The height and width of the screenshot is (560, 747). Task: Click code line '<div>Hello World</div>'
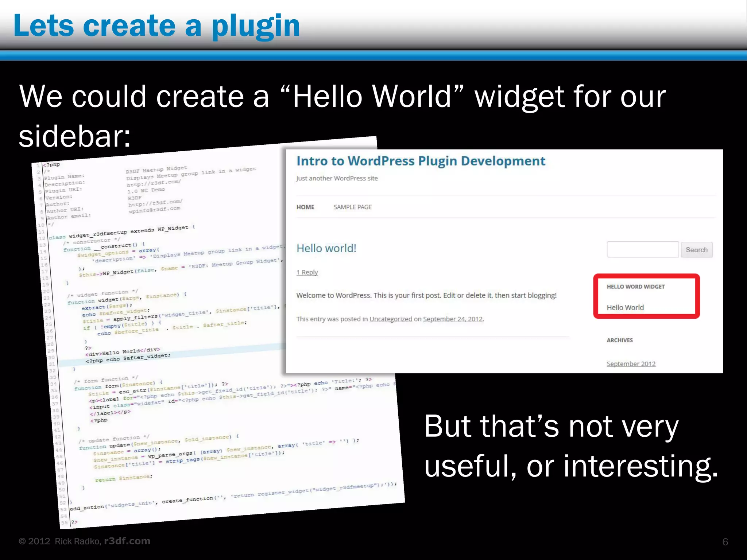tap(123, 352)
